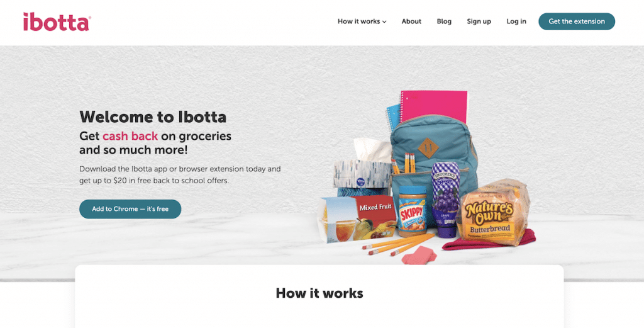Open the How it works menu
The height and width of the screenshot is (328, 644).
[x=362, y=21]
